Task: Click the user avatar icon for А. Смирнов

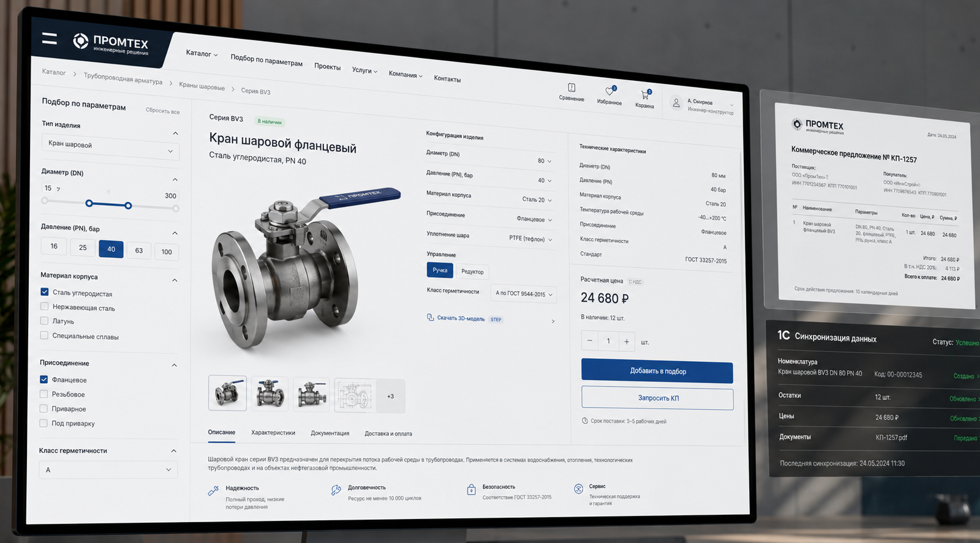Action: click(x=676, y=103)
